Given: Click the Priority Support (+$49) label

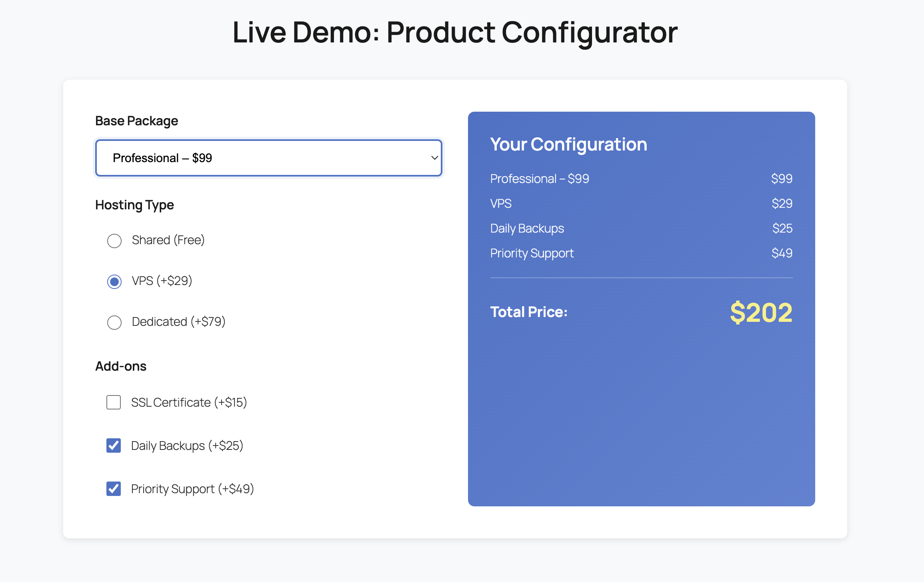Looking at the screenshot, I should (x=192, y=489).
